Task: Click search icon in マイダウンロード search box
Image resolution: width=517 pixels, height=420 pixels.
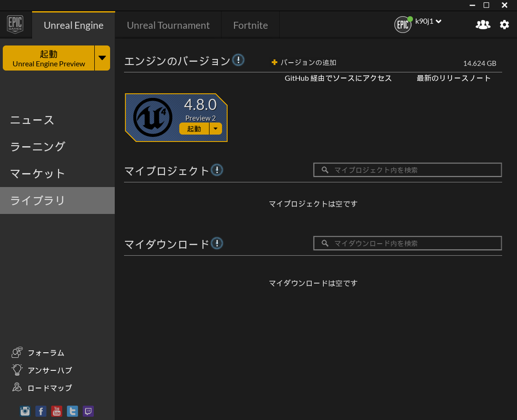Action: [325, 244]
